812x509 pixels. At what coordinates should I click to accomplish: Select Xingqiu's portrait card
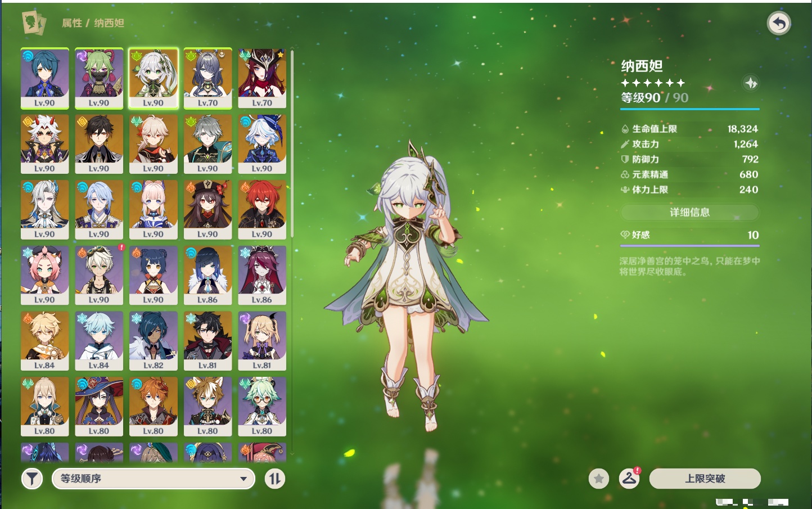[45, 78]
